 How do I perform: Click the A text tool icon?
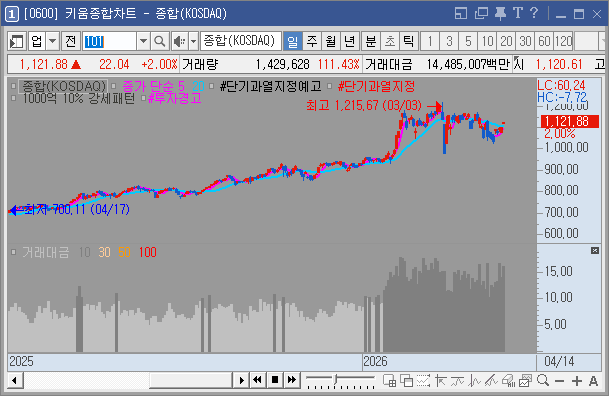(593, 381)
